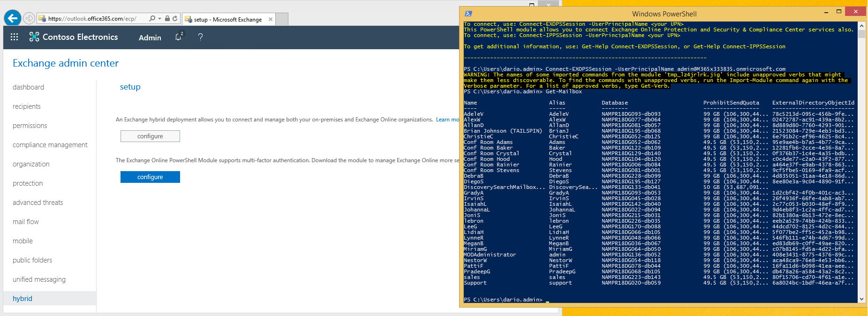Image resolution: width=868 pixels, height=316 pixels.
Task: Open the help question mark icon
Action: (200, 37)
